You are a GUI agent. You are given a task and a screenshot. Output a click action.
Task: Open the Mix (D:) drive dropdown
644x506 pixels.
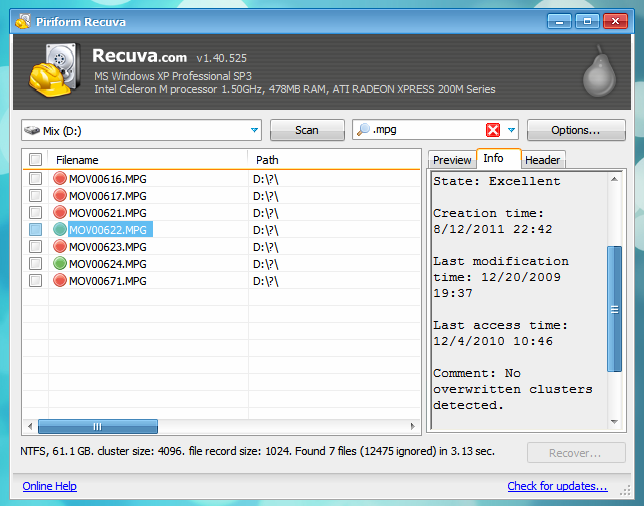pos(254,130)
